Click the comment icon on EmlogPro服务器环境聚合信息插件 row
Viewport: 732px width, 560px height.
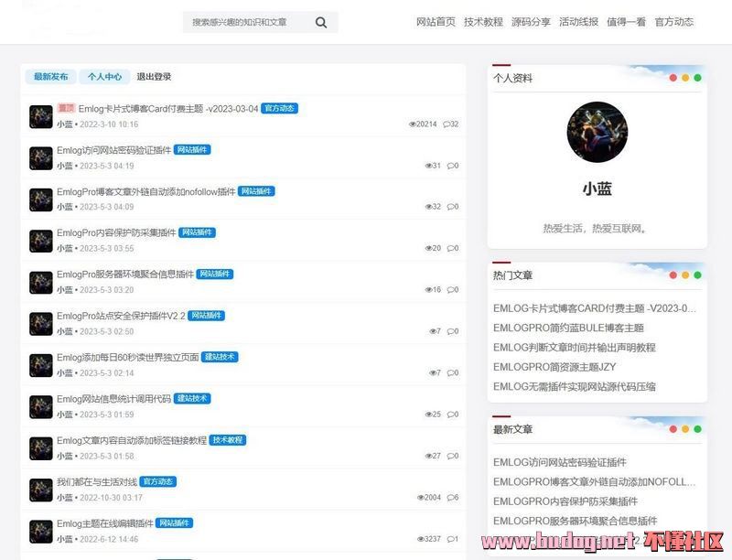(x=450, y=290)
